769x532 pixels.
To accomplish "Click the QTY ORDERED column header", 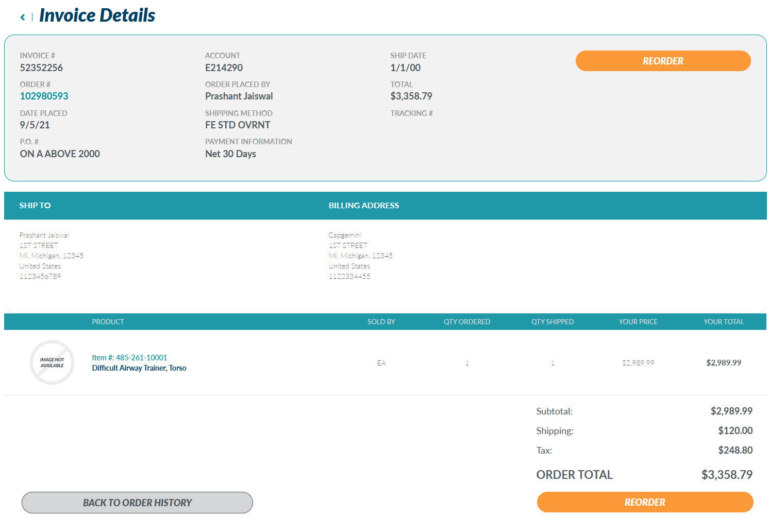I will tap(467, 322).
